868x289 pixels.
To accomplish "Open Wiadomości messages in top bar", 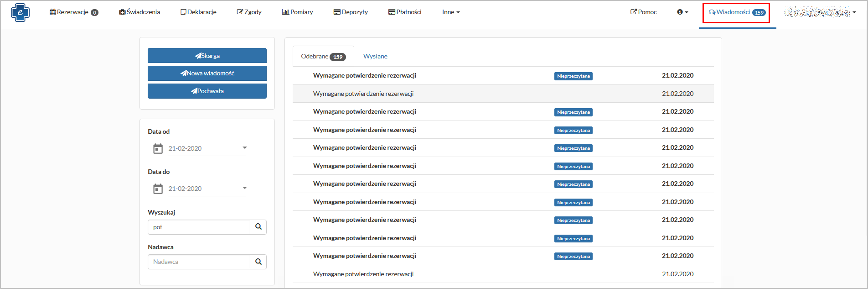I will pos(736,12).
